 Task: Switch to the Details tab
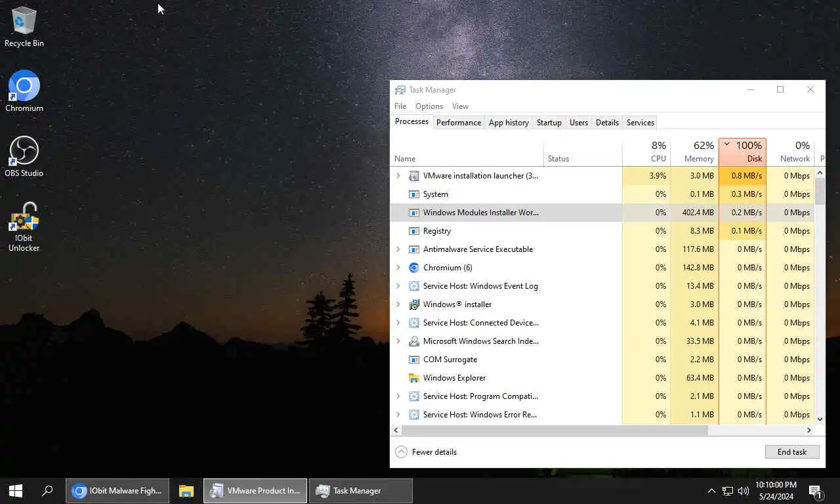pos(607,123)
